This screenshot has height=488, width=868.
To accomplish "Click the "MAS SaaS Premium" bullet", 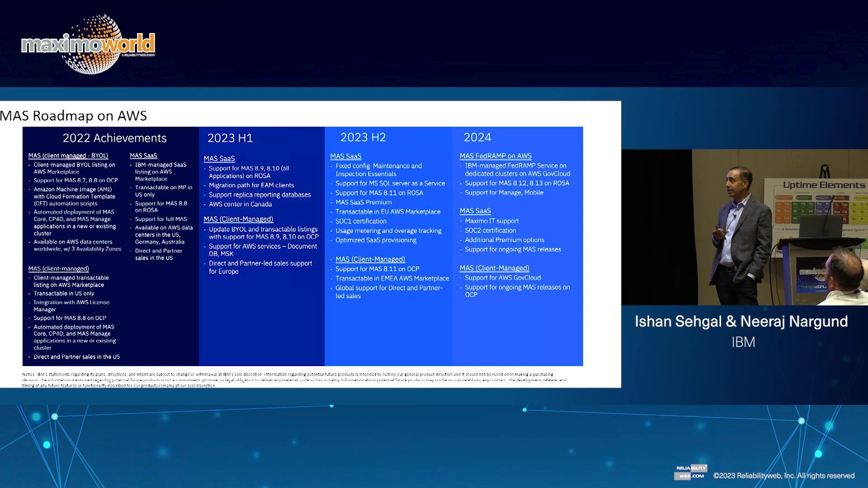I will pyautogui.click(x=363, y=202).
